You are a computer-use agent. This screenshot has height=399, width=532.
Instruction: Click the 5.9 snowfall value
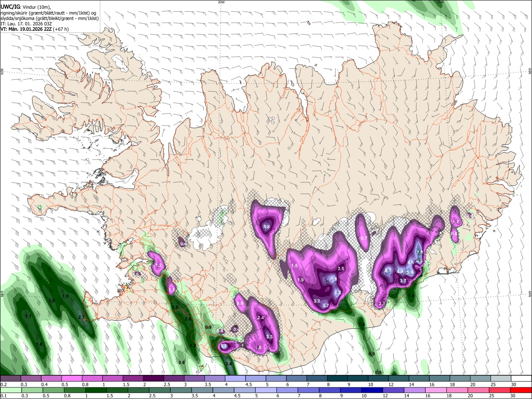409,272
